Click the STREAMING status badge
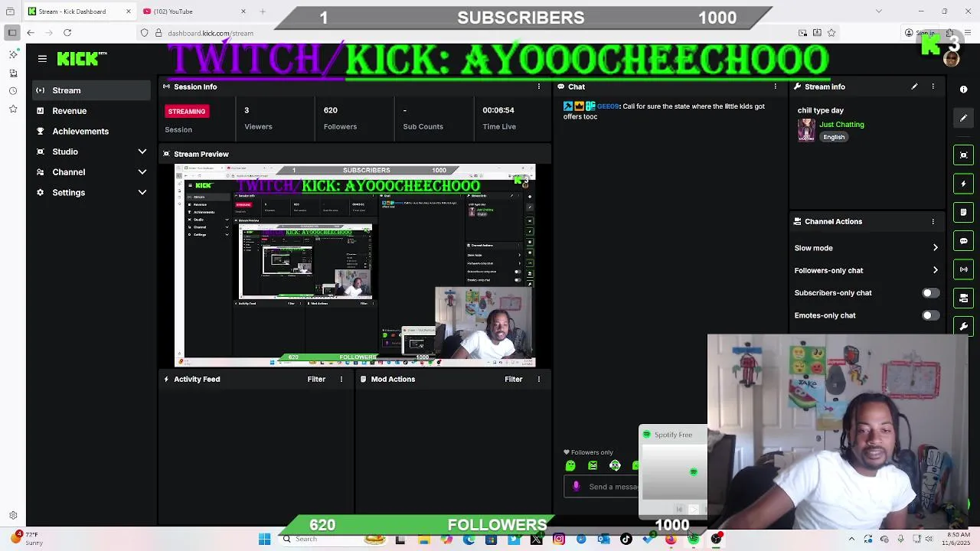The height and width of the screenshot is (551, 980). pos(186,112)
